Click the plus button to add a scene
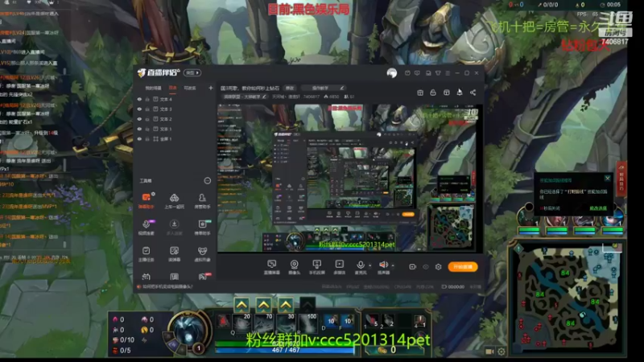Image resolution: width=644 pixels, height=362 pixels. (211, 88)
